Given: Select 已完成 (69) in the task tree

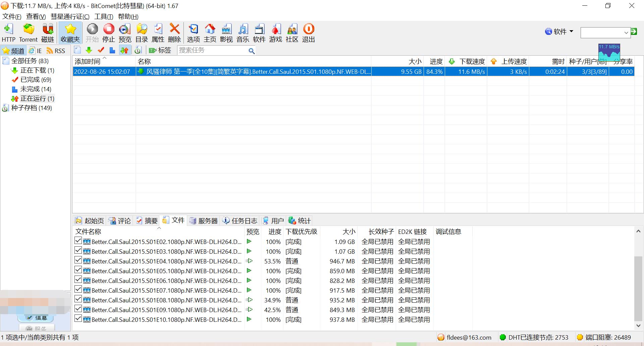Looking at the screenshot, I should pyautogui.click(x=36, y=80).
